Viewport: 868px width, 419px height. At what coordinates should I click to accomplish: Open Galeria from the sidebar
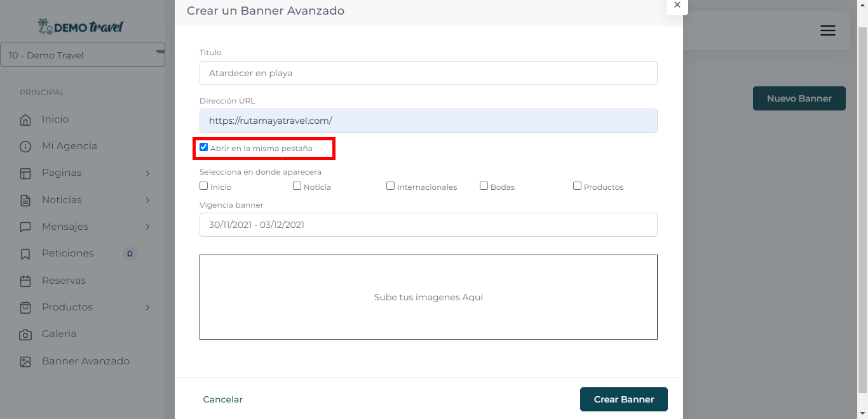(x=59, y=334)
